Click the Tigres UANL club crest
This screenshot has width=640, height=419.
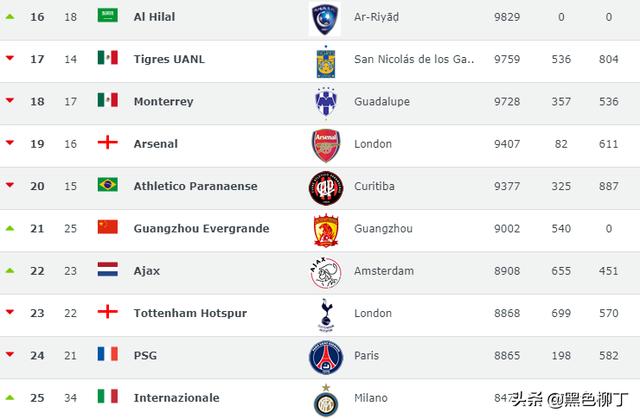click(325, 60)
